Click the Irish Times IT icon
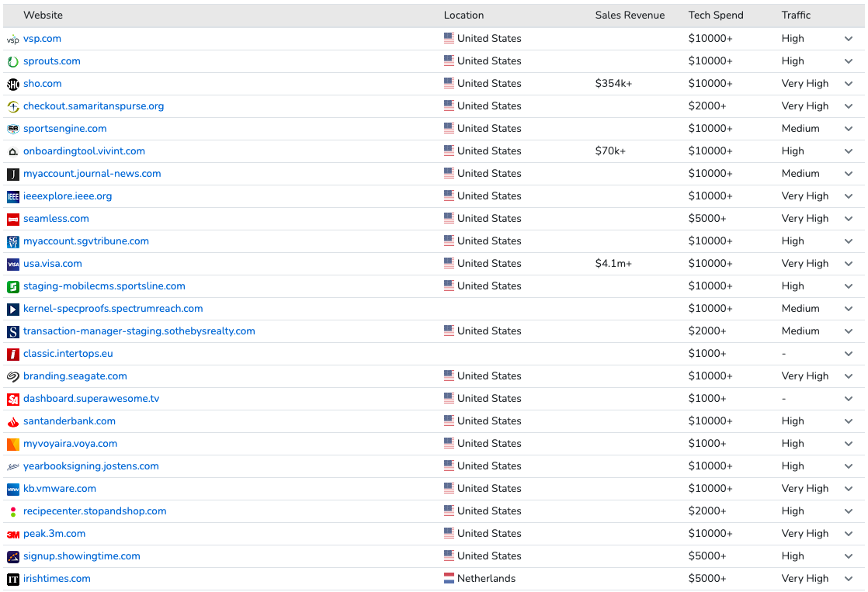Viewport: 868px width, 592px height. [x=13, y=579]
